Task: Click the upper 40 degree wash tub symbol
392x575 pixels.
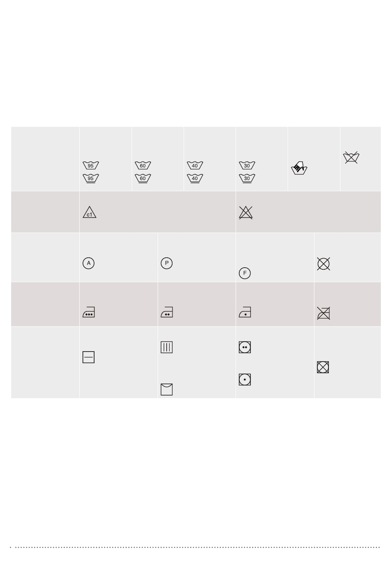Action: tap(195, 165)
